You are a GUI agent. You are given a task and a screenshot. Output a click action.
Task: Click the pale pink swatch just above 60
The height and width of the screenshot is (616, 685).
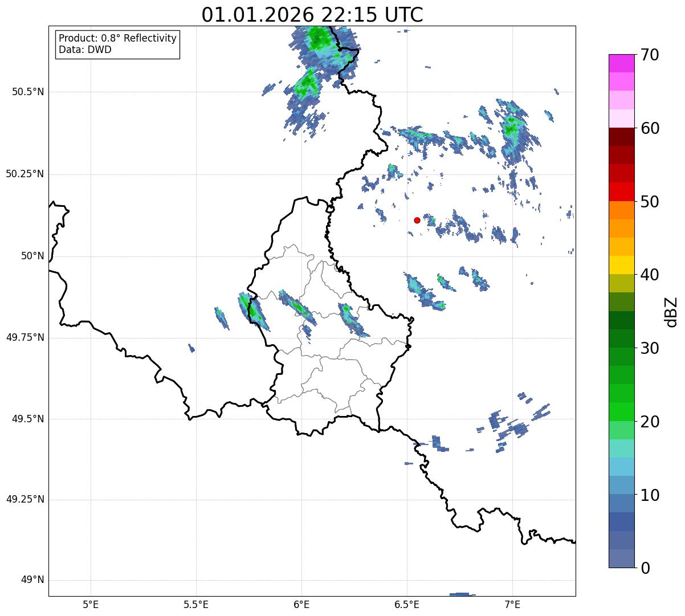[x=622, y=119]
